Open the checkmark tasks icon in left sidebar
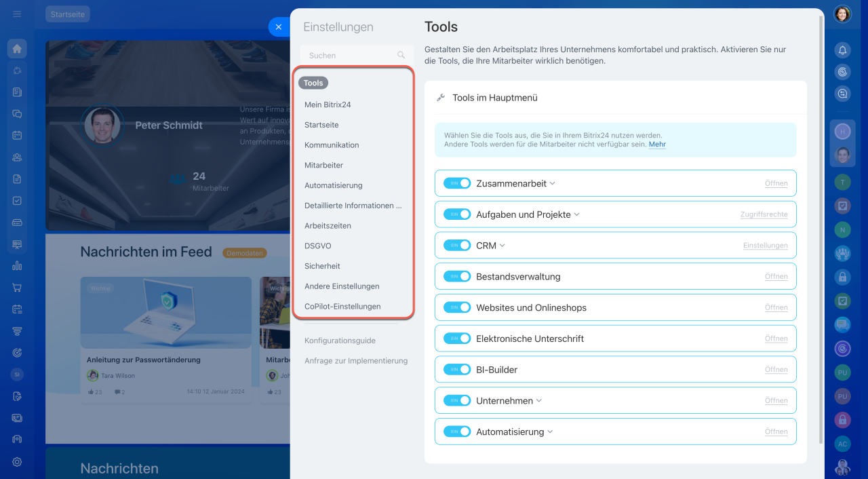868x479 pixels. point(17,201)
